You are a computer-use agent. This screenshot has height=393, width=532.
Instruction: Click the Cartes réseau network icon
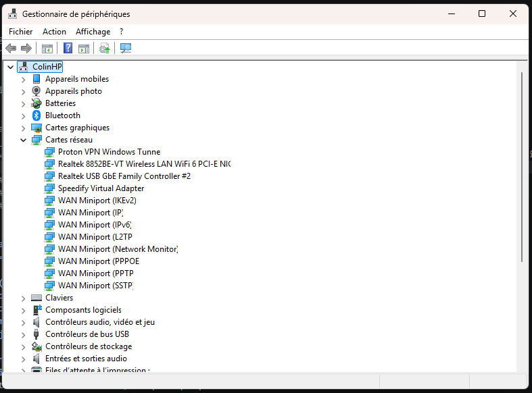click(x=37, y=140)
